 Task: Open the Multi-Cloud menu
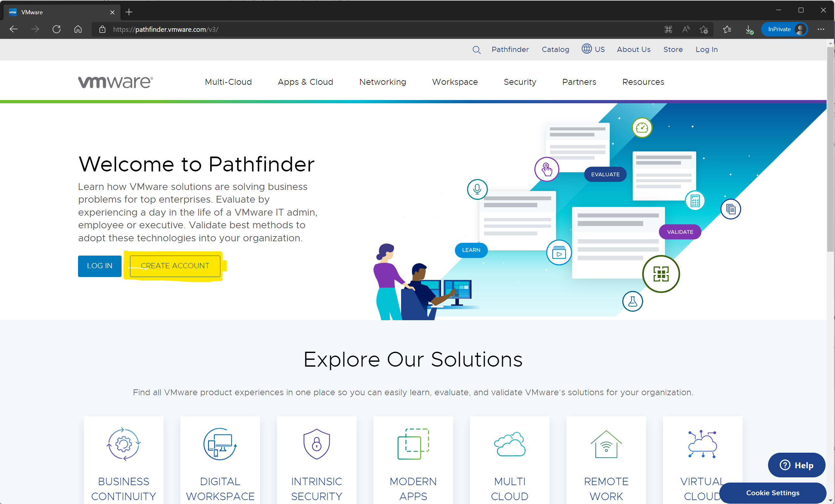(228, 82)
